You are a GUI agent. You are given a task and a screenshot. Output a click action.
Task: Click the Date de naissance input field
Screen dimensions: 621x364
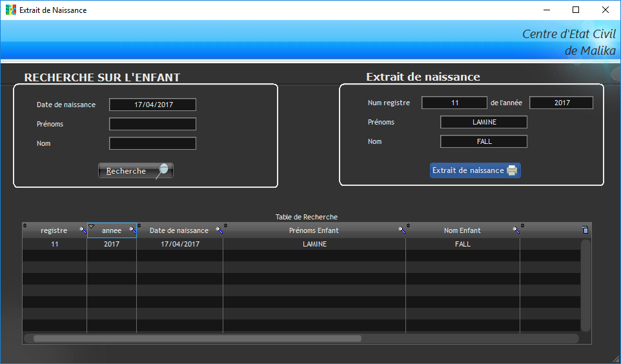tap(152, 105)
